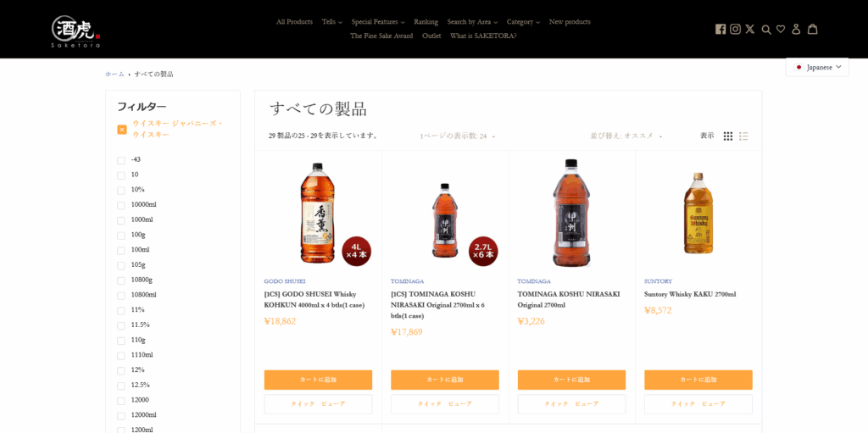
Task: Add GODO SHUSEI Kohkun case to cart
Action: click(319, 380)
